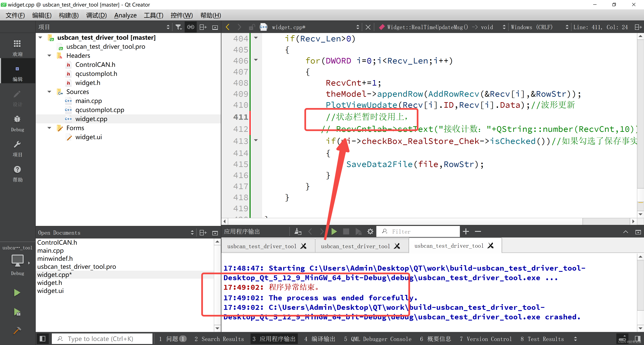Image resolution: width=644 pixels, height=345 pixels.
Task: Split the editor with top-right split icon
Action: [638, 27]
